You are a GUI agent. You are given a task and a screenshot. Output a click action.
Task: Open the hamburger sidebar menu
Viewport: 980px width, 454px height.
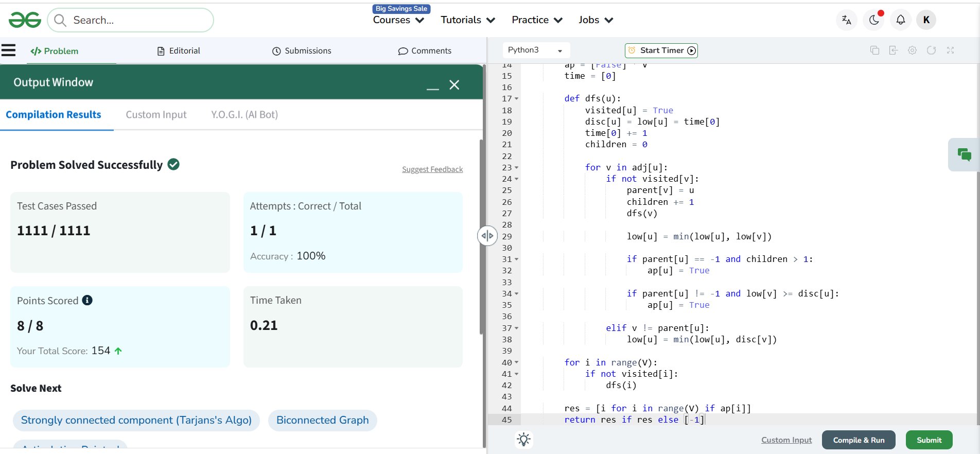(x=9, y=50)
